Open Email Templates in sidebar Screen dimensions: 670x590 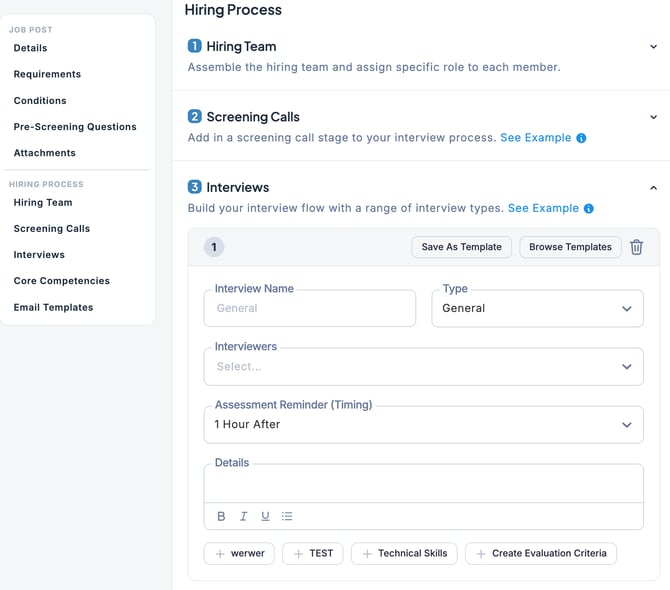(x=53, y=307)
